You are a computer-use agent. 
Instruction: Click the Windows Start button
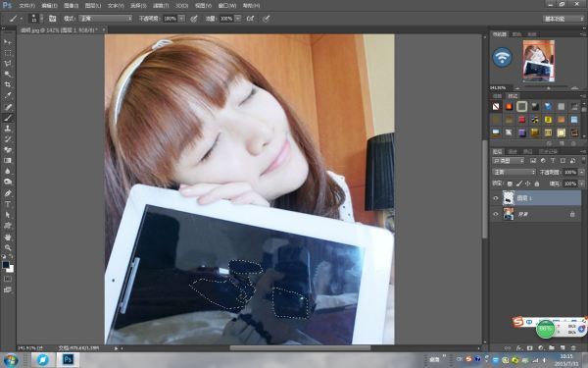(x=10, y=360)
